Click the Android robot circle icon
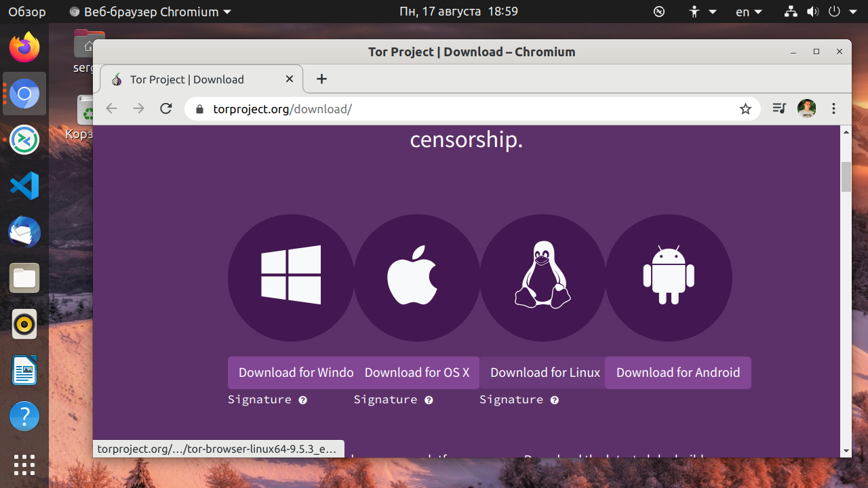 click(x=669, y=278)
